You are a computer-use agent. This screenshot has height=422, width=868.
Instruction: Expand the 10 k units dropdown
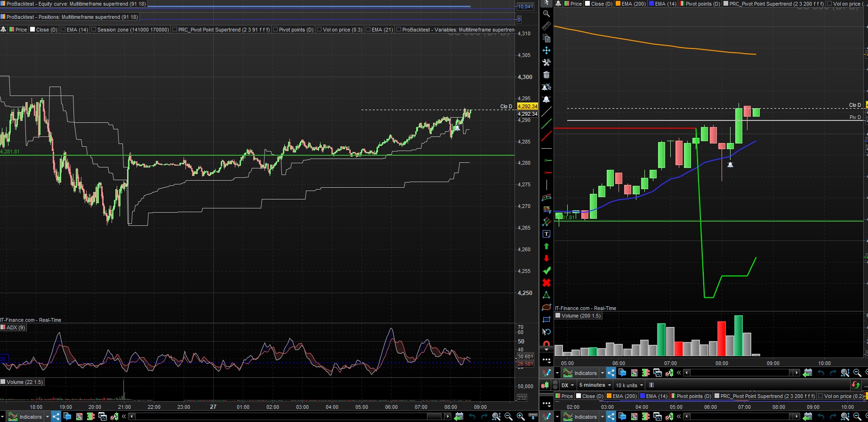pyautogui.click(x=629, y=385)
